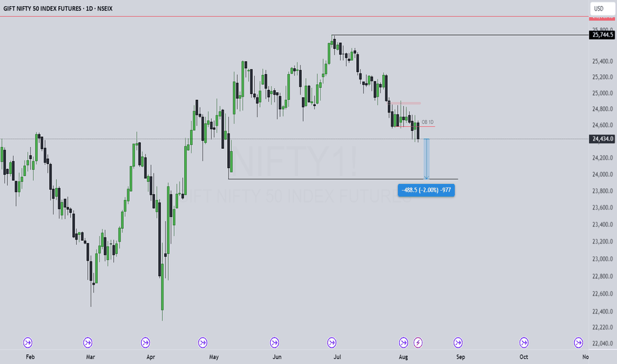Click the Aug label on time axis

403,357
